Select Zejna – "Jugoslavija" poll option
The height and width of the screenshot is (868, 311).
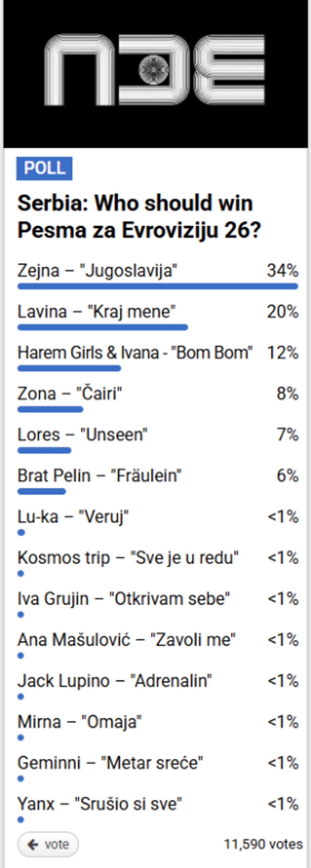(98, 270)
